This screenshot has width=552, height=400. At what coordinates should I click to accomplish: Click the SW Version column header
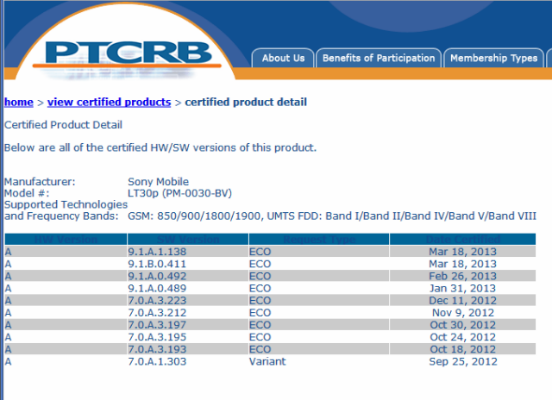click(x=188, y=239)
